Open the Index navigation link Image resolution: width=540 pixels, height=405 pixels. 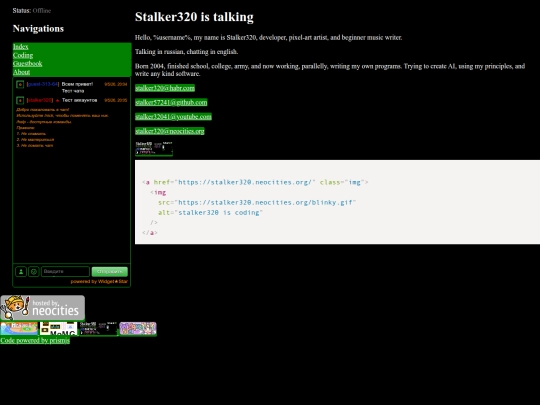[x=21, y=47]
